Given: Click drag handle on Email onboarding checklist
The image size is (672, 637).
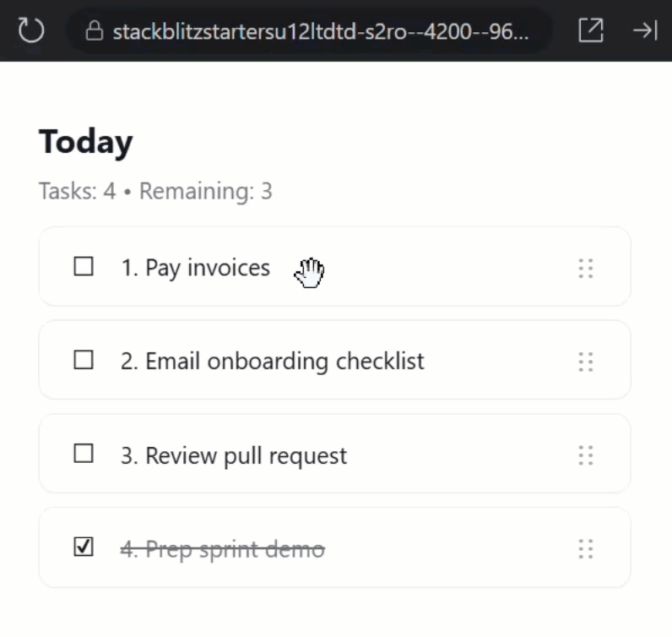Looking at the screenshot, I should click(586, 362).
